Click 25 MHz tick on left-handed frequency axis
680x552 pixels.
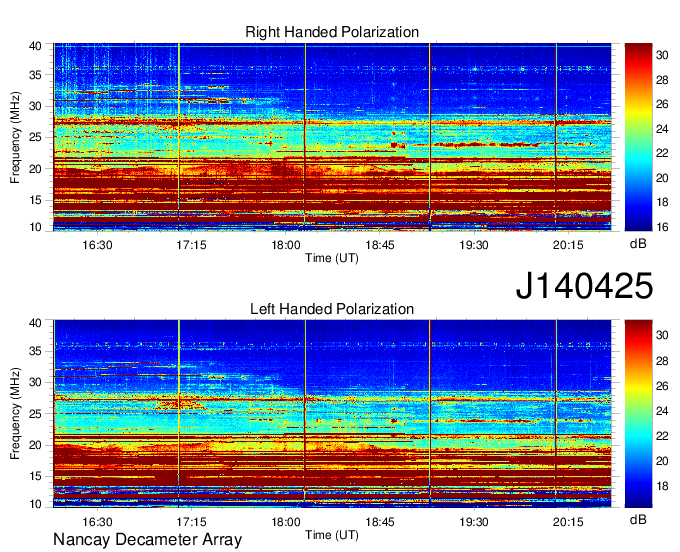coord(35,414)
